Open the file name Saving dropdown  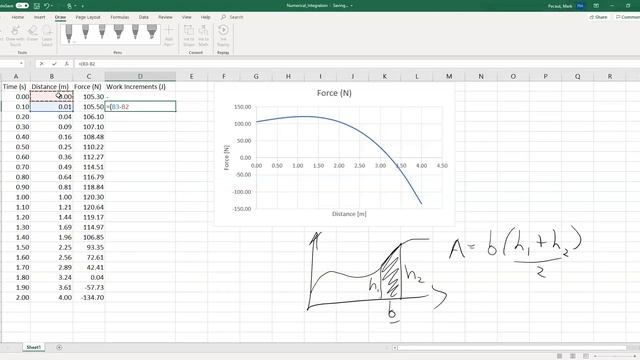(351, 6)
